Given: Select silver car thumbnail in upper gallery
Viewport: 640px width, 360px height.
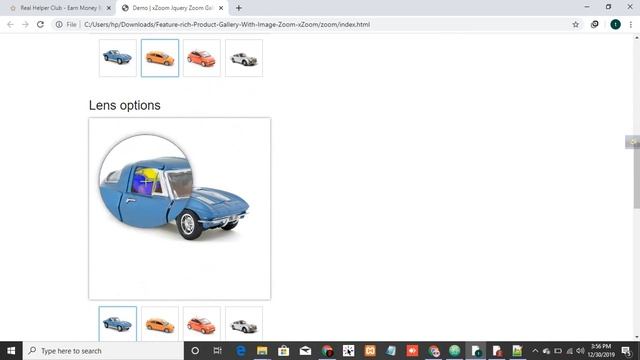Looking at the screenshot, I should click(x=244, y=58).
